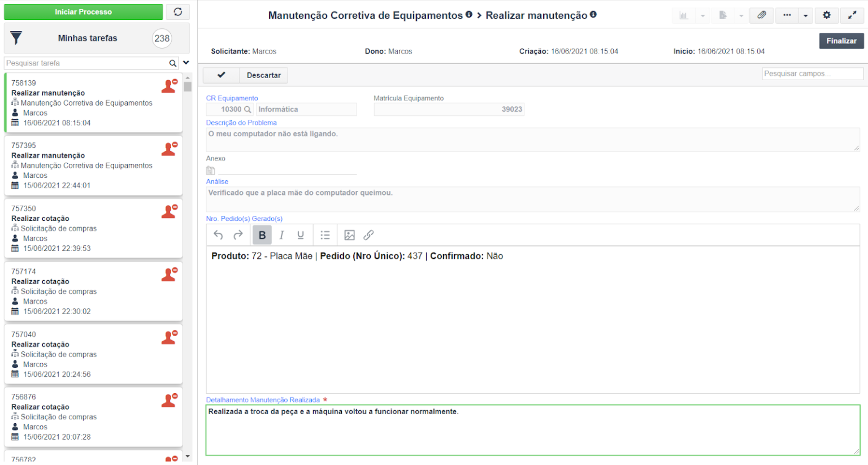Click the Nro. Pedido(s) Gerado(s) editor body
The height and width of the screenshot is (465, 868).
click(533, 319)
